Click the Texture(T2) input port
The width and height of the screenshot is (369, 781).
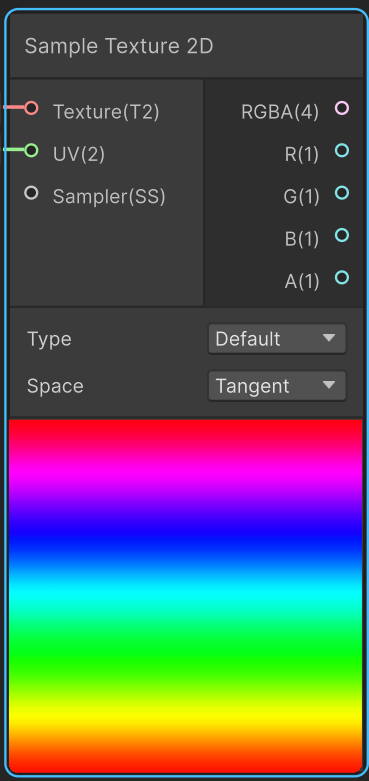click(x=31, y=108)
